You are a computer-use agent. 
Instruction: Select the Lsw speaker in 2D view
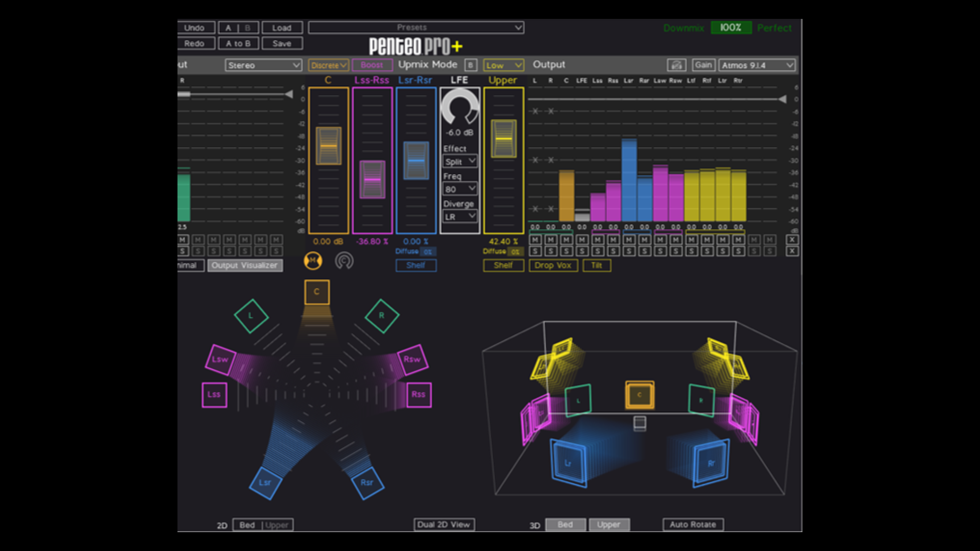[x=220, y=359]
